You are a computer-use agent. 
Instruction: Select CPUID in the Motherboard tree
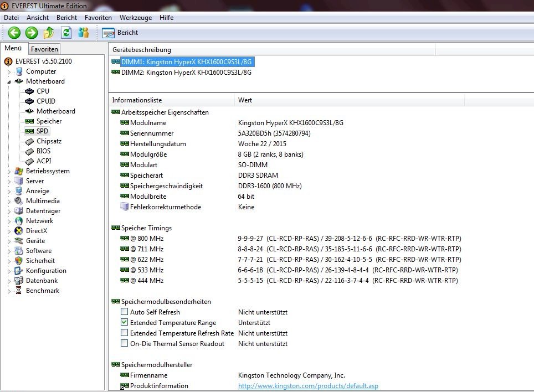(45, 101)
